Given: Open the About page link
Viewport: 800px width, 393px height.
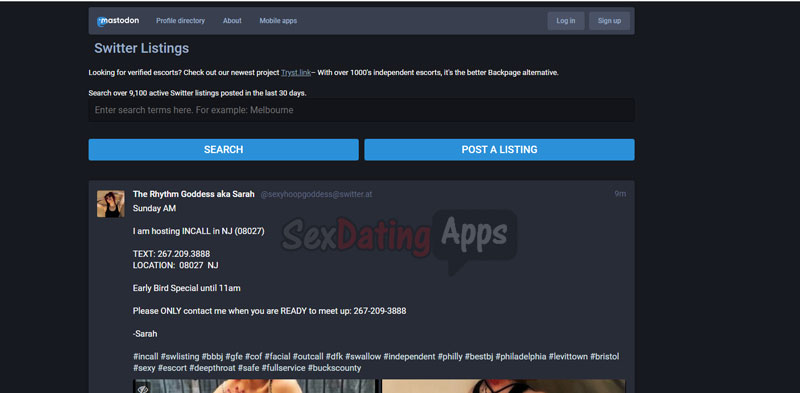Looking at the screenshot, I should 232,21.
